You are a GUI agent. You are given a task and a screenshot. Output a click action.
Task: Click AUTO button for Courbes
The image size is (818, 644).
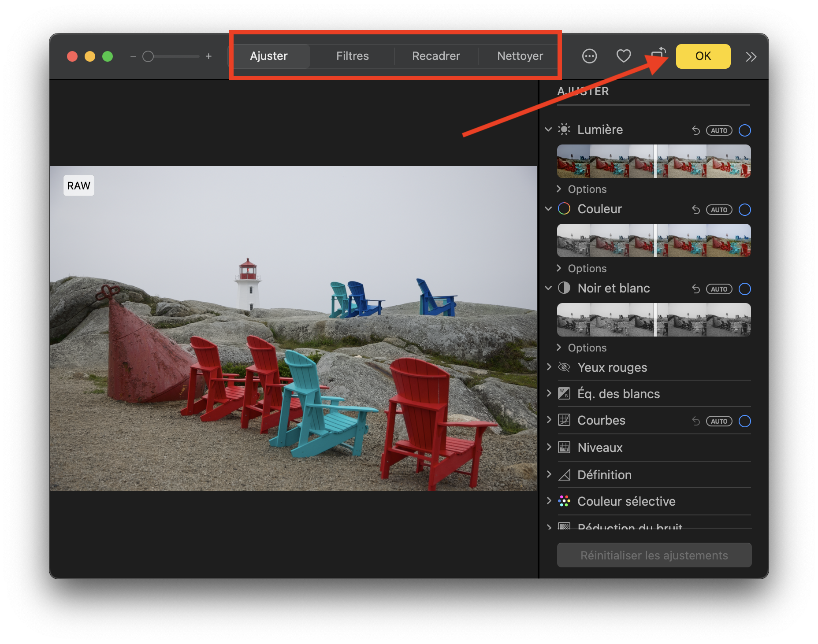pyautogui.click(x=719, y=421)
